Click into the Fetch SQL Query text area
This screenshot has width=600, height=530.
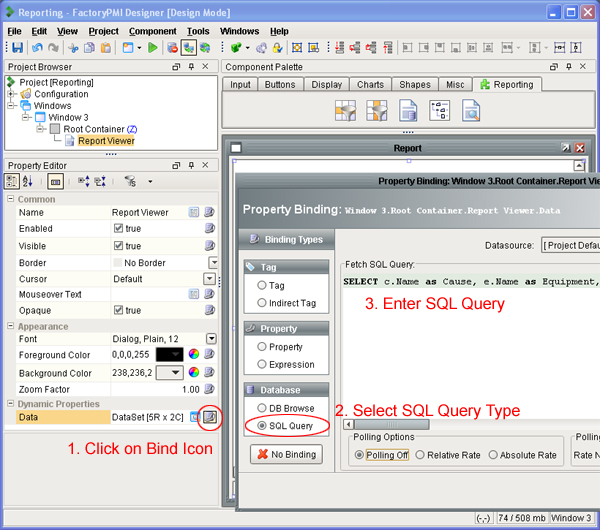471,344
